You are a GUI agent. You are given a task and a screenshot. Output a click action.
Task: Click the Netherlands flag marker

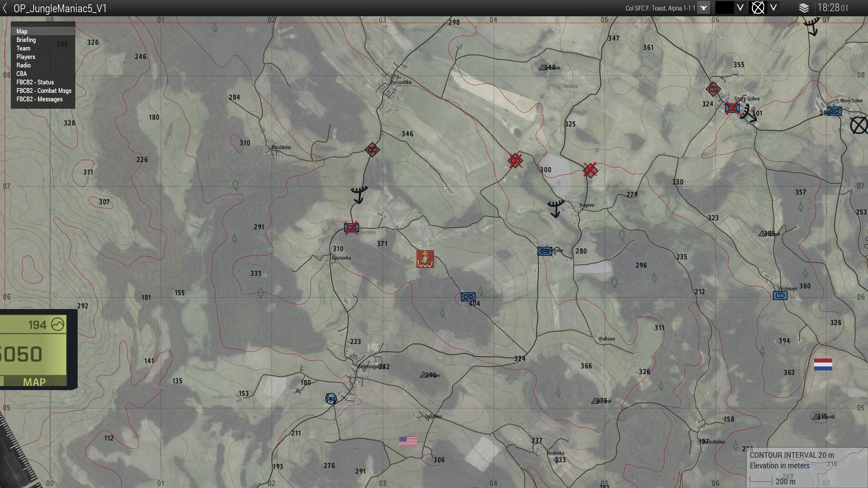point(823,365)
